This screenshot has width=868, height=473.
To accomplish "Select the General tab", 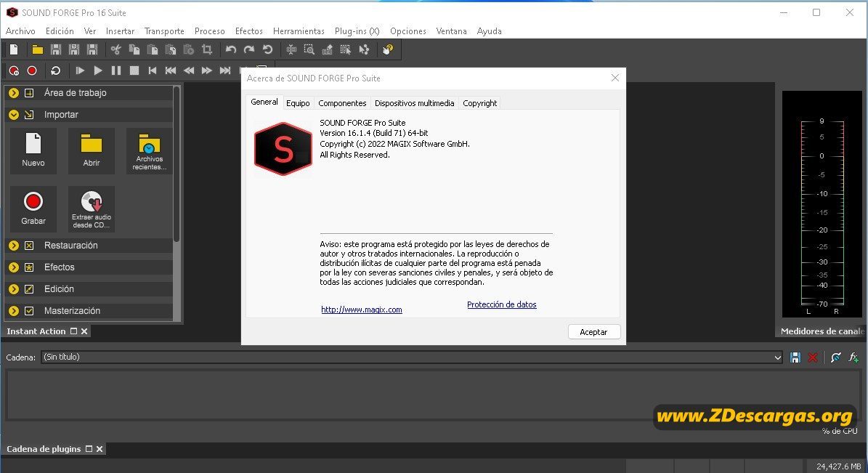I will 264,102.
